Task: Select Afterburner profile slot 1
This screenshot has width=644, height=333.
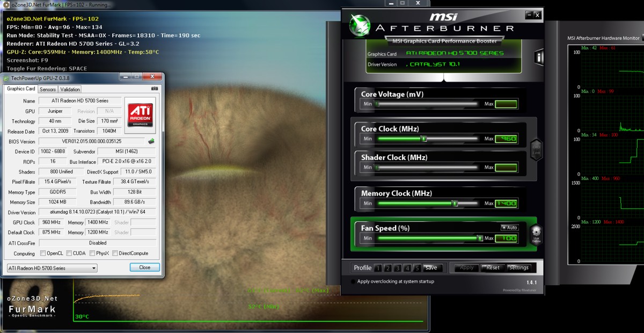Action: (379, 268)
